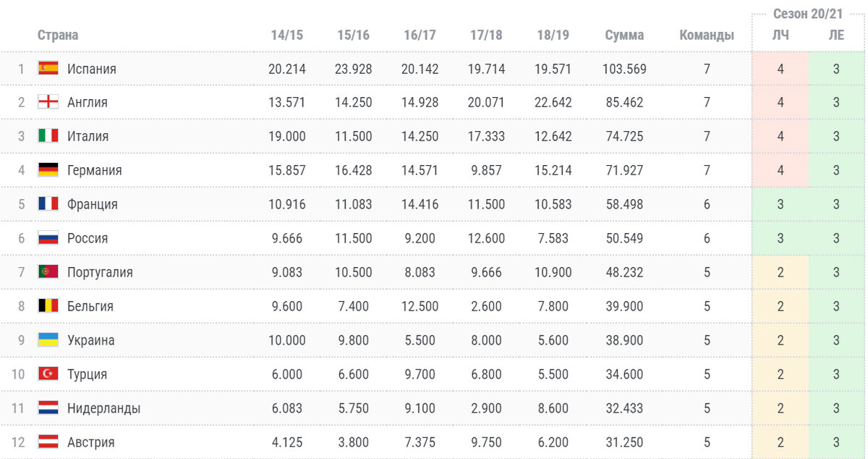
Task: Open the Бельгия country link
Action: click(90, 306)
